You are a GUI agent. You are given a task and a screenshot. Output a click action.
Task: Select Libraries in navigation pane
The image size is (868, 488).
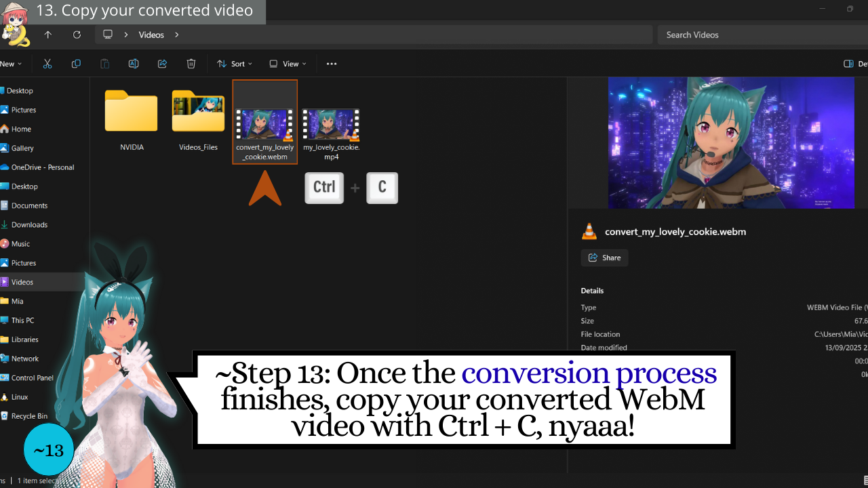[x=24, y=340]
